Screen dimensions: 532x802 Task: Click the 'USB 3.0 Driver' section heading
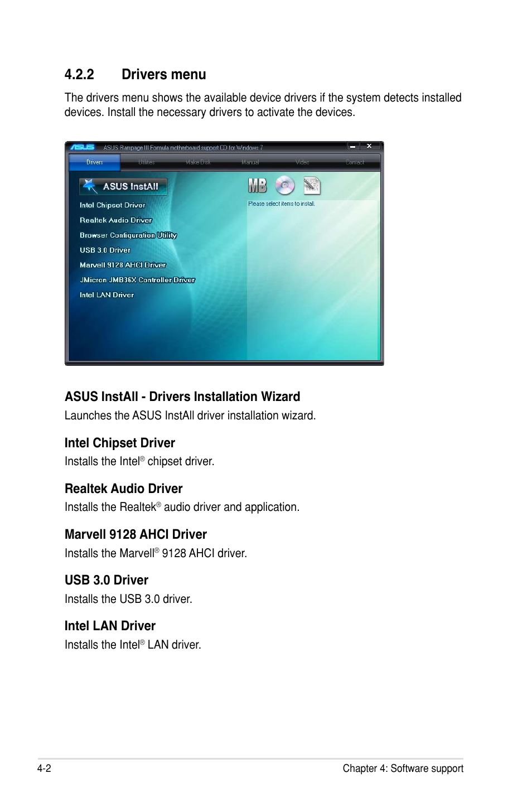(107, 580)
